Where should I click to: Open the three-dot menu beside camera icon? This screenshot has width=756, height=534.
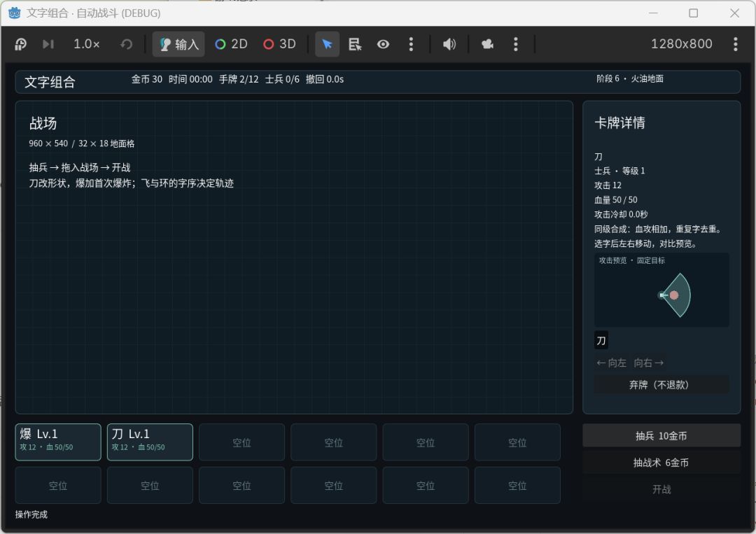(x=516, y=44)
